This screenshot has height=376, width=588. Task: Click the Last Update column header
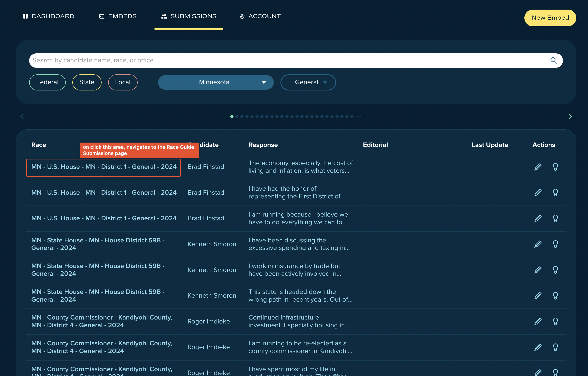tap(490, 145)
